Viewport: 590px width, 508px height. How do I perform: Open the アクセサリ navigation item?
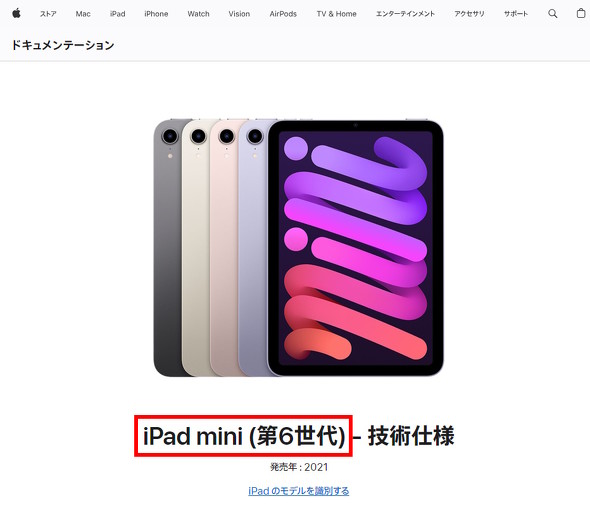469,14
